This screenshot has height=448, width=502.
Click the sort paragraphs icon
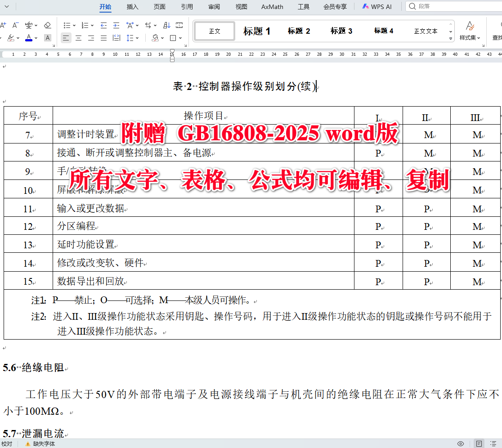[167, 25]
